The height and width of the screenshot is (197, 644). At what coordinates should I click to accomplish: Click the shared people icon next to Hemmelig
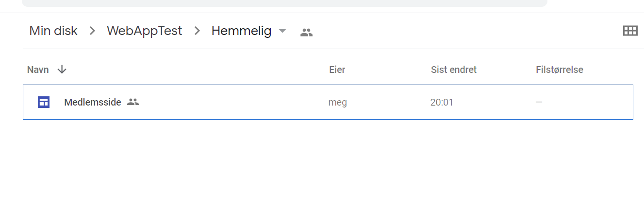(x=306, y=33)
